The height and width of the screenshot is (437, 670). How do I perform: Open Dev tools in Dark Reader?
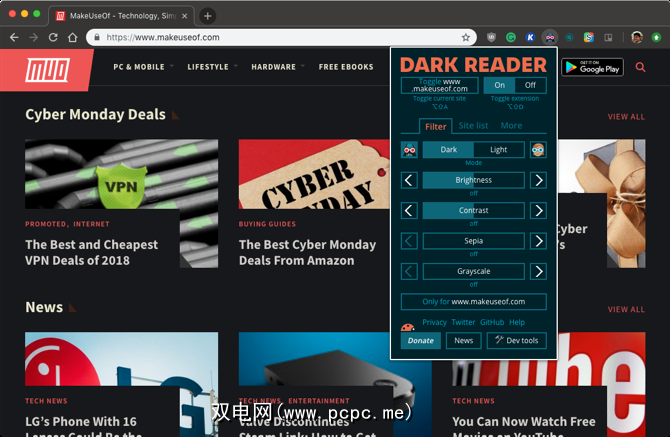pyautogui.click(x=517, y=341)
